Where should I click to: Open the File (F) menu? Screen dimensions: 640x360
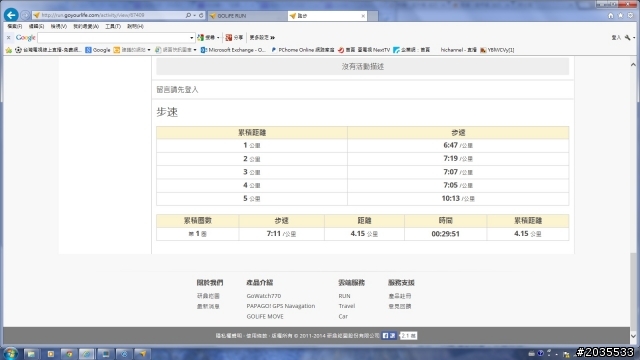[15, 26]
